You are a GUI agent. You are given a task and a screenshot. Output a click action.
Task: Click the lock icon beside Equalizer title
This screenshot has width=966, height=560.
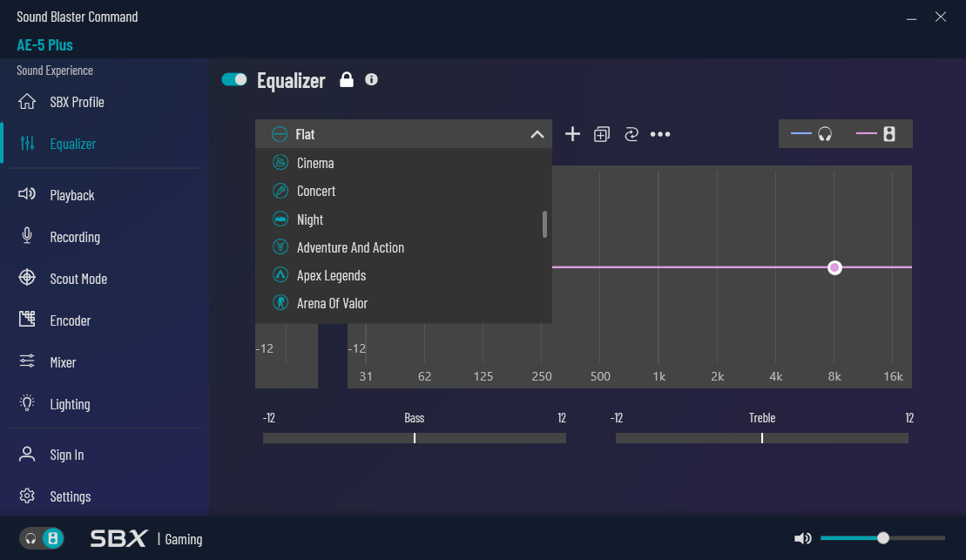[347, 79]
